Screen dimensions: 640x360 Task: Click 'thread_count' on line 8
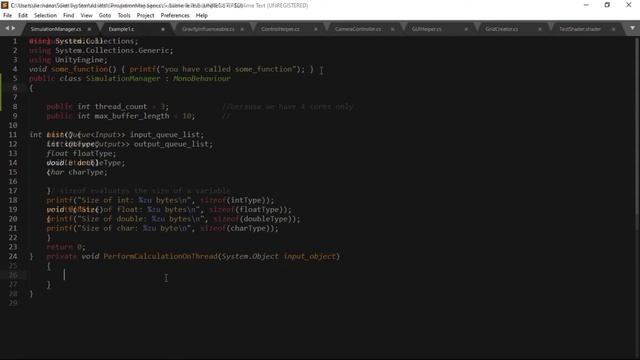121,107
